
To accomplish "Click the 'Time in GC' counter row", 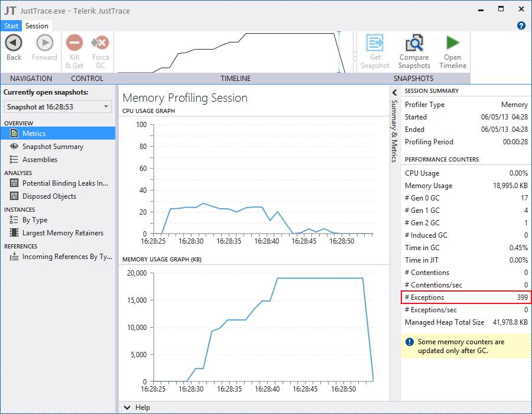I will (x=466, y=248).
